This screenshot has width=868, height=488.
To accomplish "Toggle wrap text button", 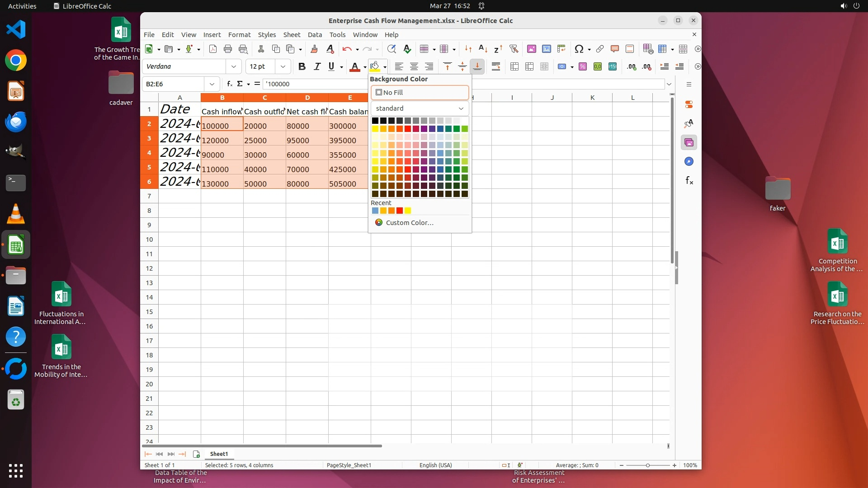I will point(495,66).
